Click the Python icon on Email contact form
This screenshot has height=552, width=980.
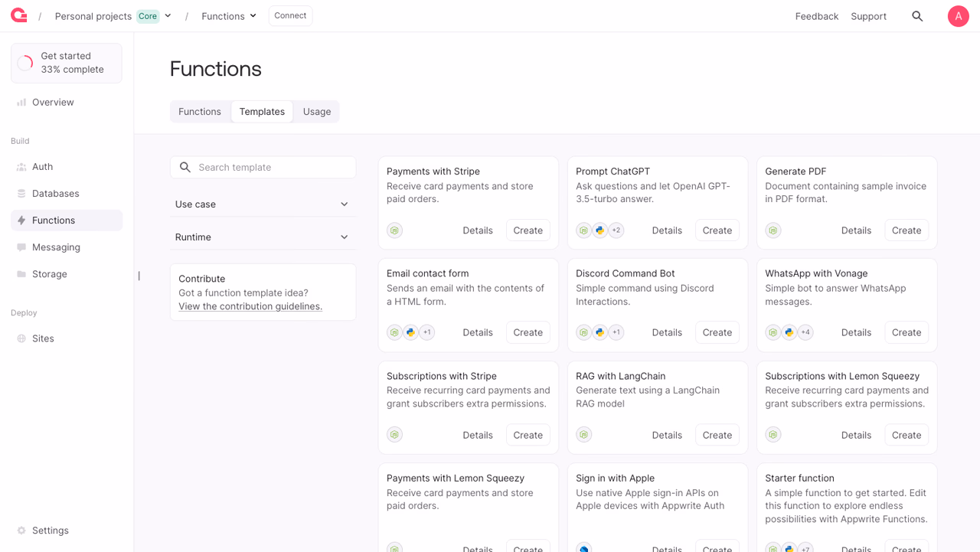click(410, 332)
